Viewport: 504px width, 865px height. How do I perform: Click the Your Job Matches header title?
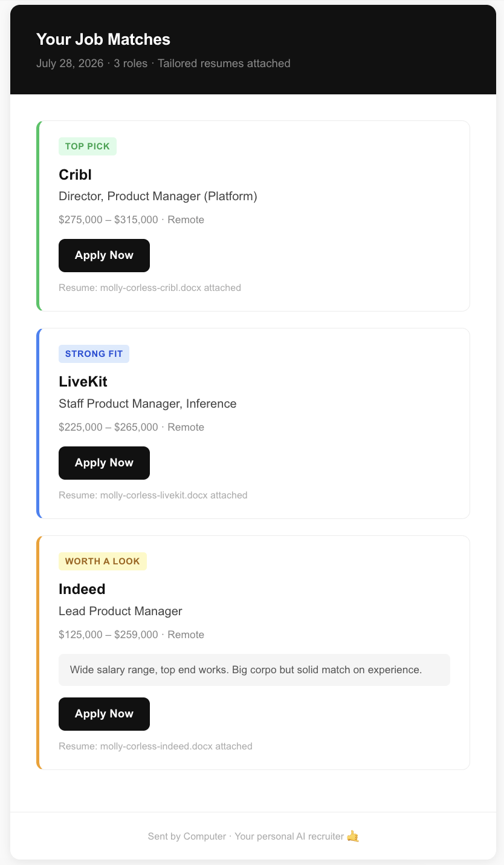(x=103, y=39)
